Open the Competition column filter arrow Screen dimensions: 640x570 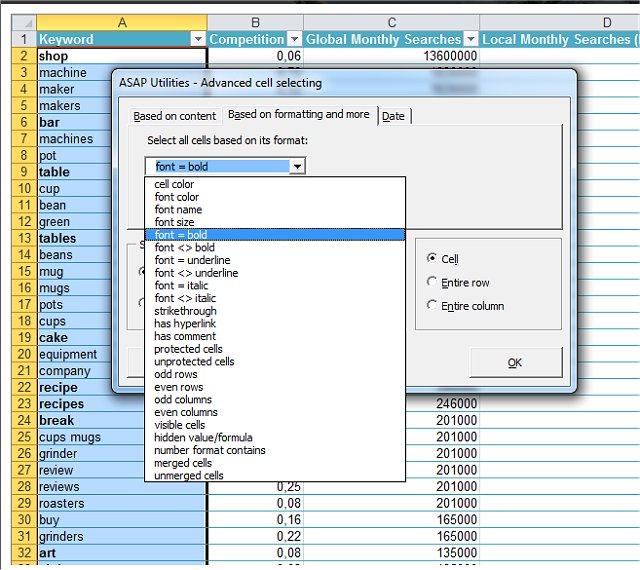294,40
